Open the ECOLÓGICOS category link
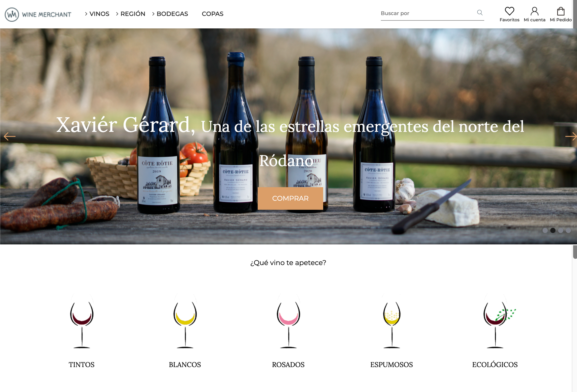The image size is (577, 392). pos(495,364)
